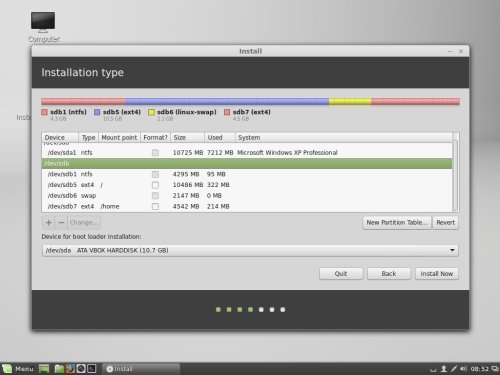Click the sdb1 (ntfs) legend color swatch

[45, 112]
